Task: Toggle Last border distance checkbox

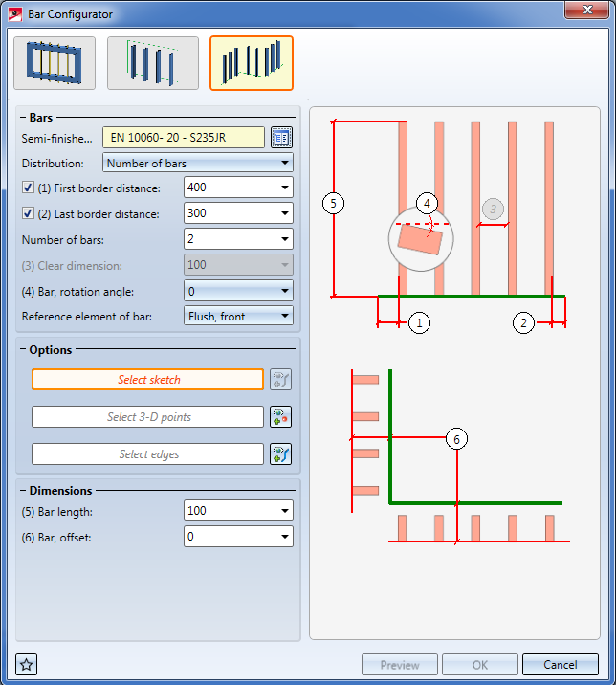Action: point(28,213)
